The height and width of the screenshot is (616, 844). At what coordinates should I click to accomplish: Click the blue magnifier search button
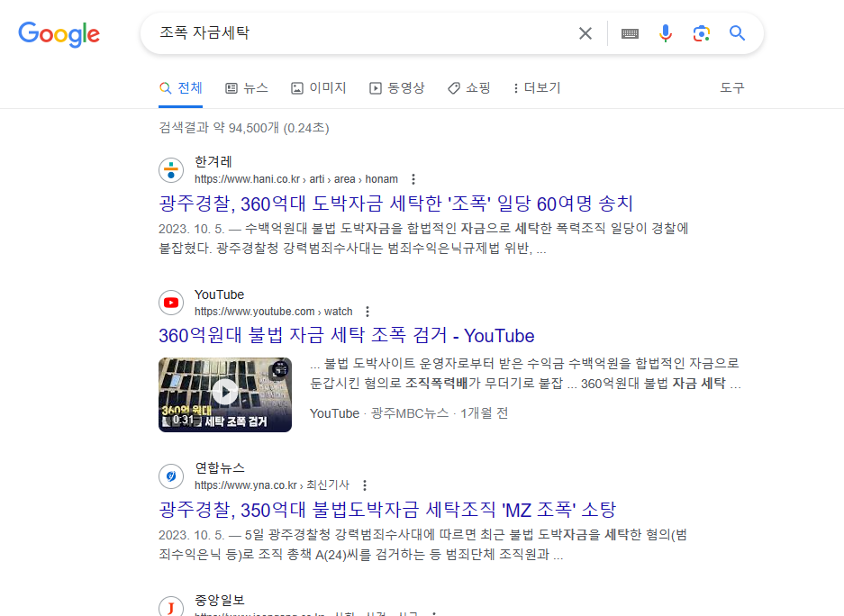point(737,33)
